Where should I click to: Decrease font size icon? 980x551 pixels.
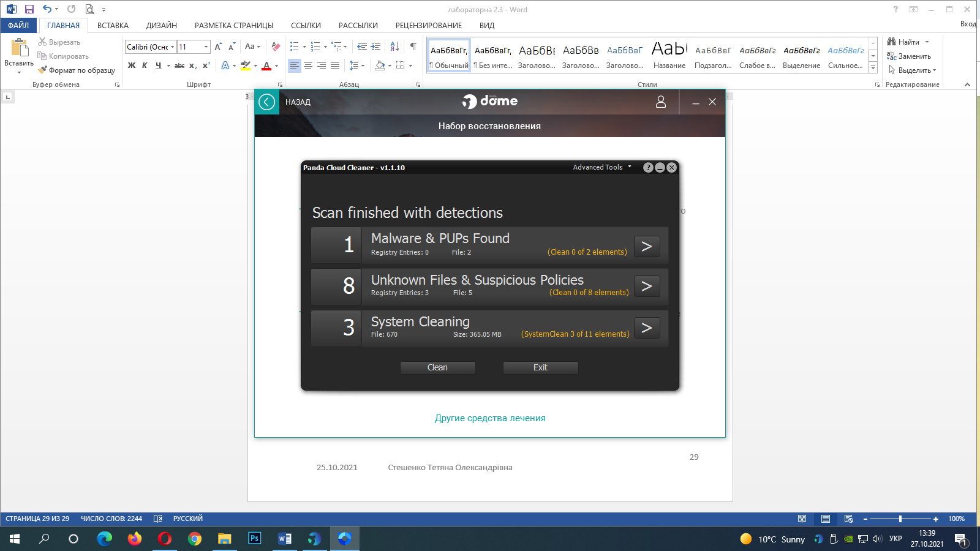point(232,47)
